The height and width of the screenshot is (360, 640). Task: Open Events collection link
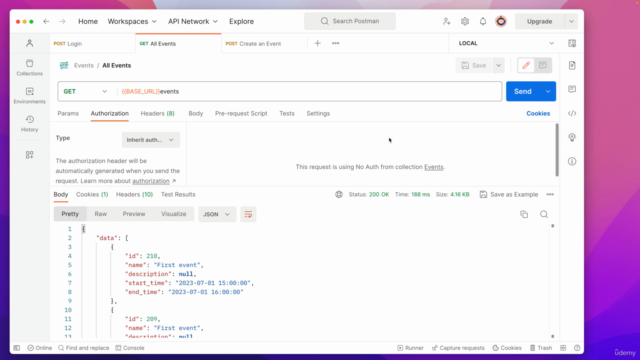click(x=433, y=167)
